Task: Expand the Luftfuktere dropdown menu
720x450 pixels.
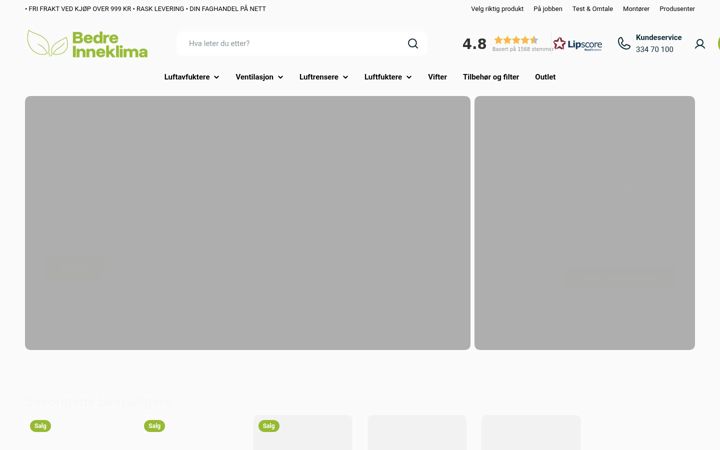Action: tap(388, 77)
